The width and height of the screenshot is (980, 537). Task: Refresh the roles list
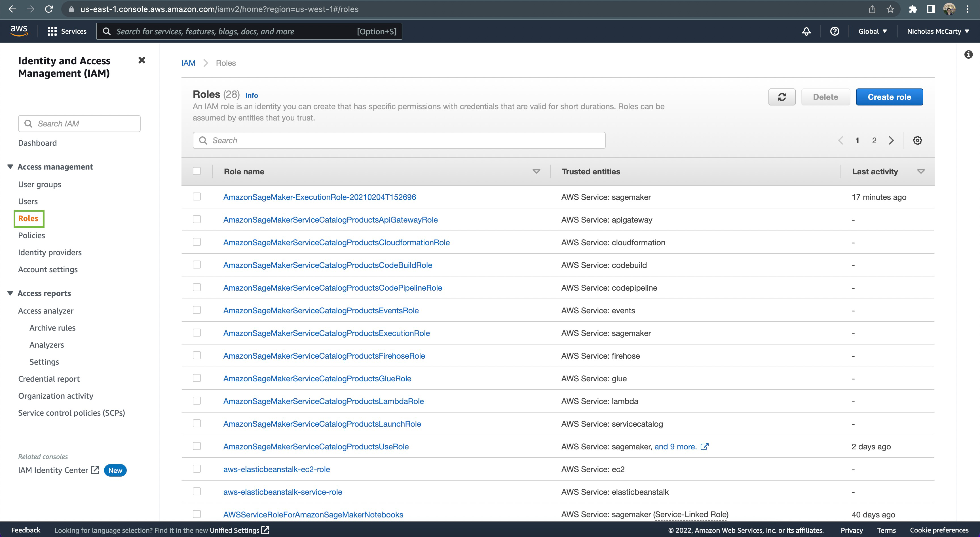782,97
